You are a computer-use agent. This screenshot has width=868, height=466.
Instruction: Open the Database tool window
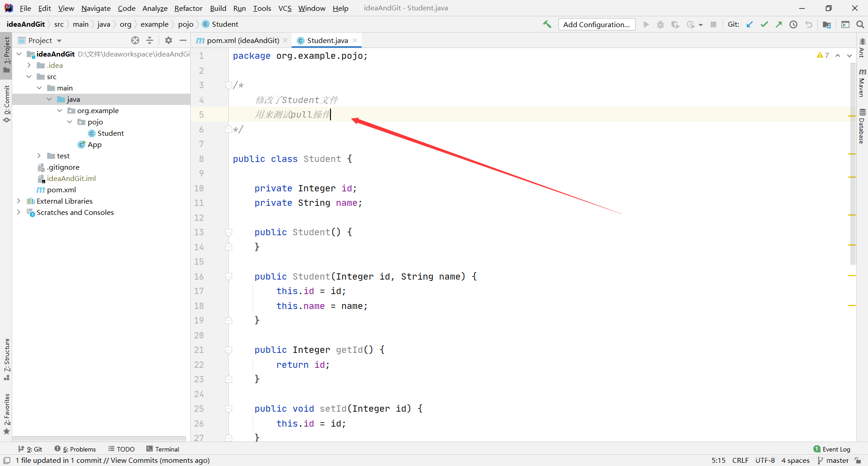(862, 126)
